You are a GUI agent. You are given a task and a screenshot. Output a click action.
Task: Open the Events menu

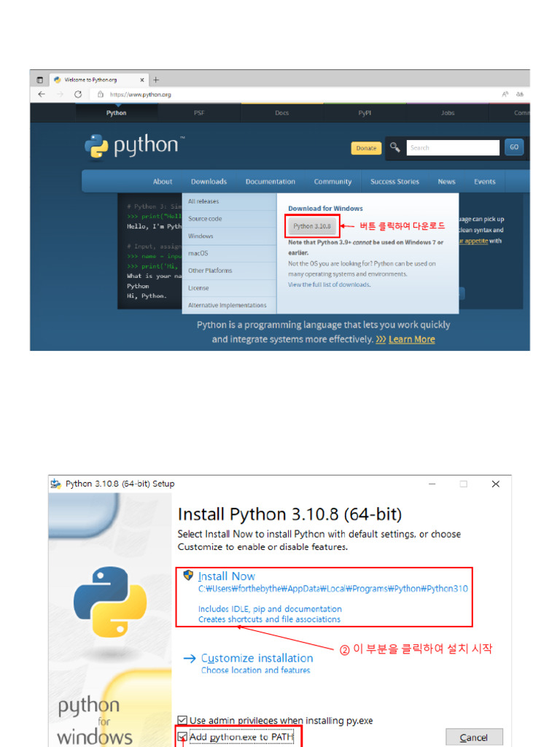click(484, 182)
